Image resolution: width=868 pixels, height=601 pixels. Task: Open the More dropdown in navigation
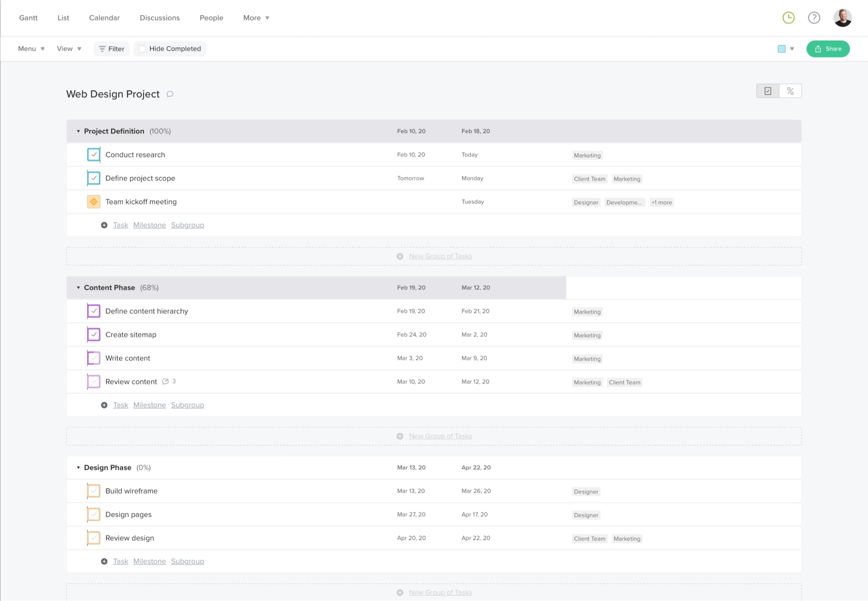[x=256, y=18]
